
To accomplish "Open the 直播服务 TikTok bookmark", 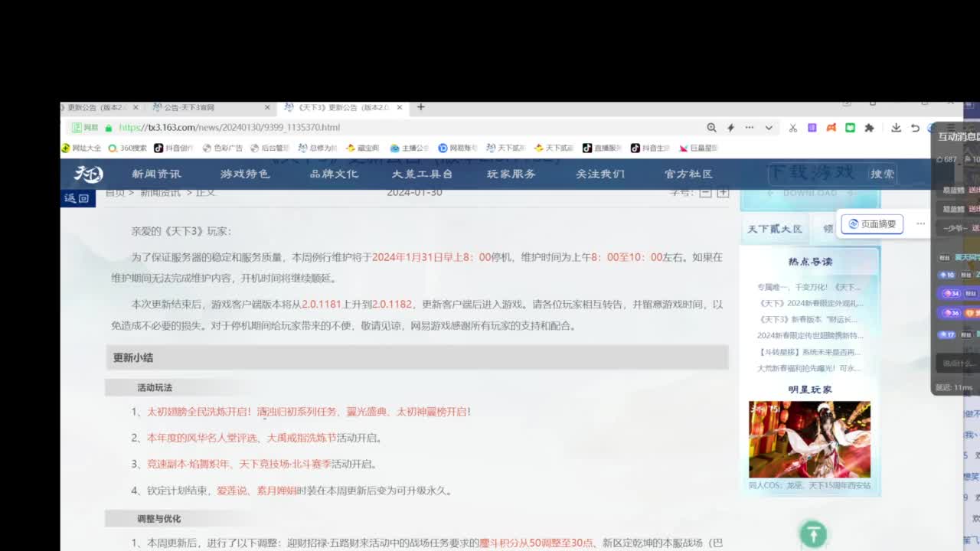I will coord(602,148).
